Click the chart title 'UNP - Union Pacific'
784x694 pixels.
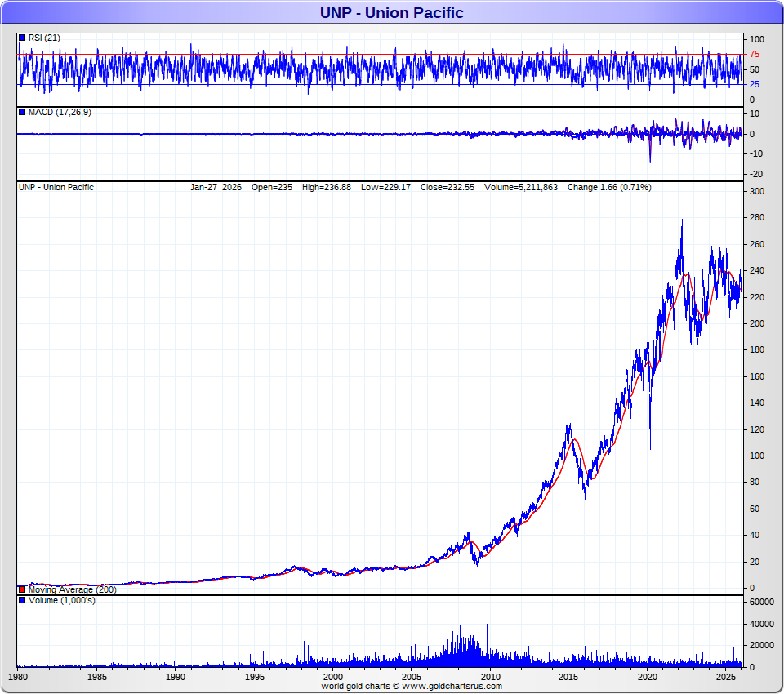391,12
